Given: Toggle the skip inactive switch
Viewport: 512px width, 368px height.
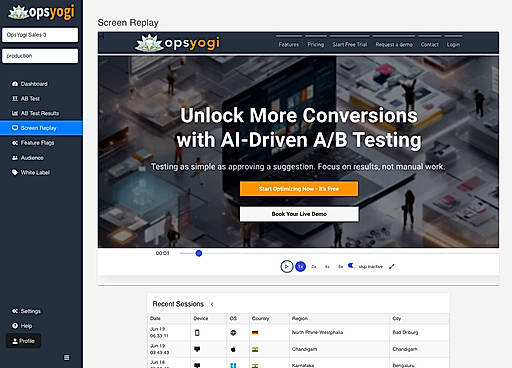Looking at the screenshot, I should 351,266.
